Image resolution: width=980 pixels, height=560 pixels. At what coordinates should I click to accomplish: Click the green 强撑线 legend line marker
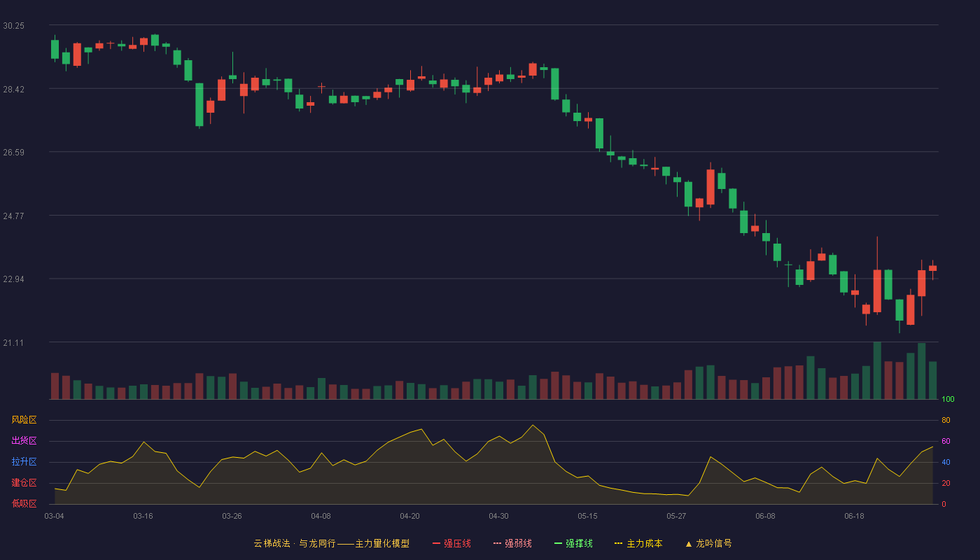(558, 543)
